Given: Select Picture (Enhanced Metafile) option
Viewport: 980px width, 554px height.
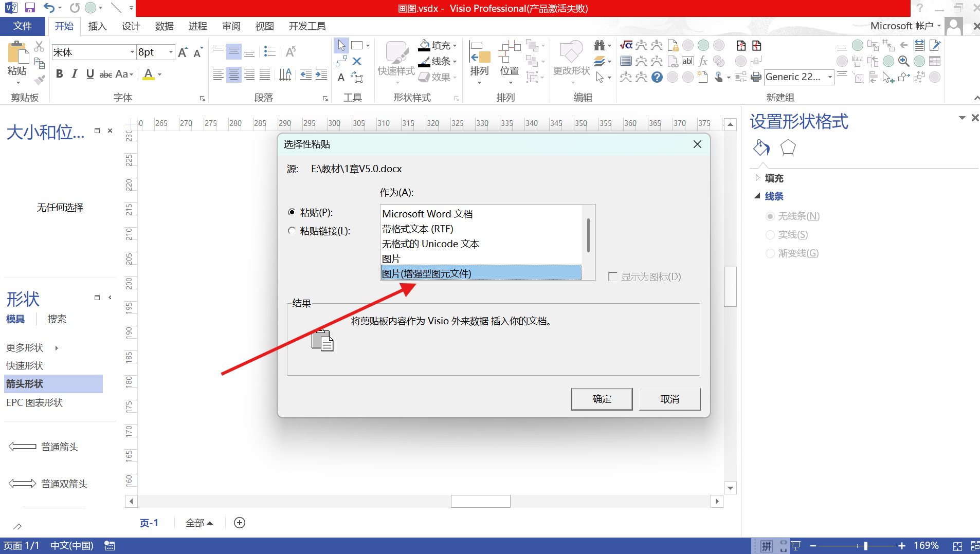Looking at the screenshot, I should 481,273.
